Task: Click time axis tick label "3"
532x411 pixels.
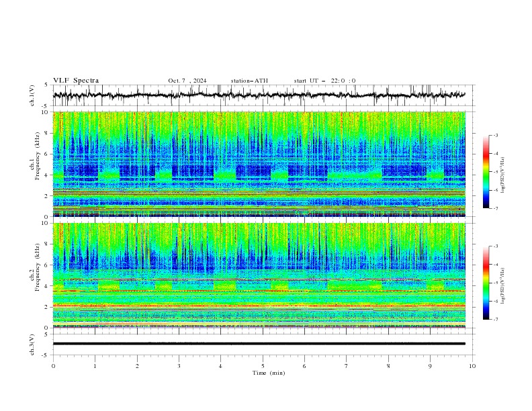Action: click(x=179, y=366)
